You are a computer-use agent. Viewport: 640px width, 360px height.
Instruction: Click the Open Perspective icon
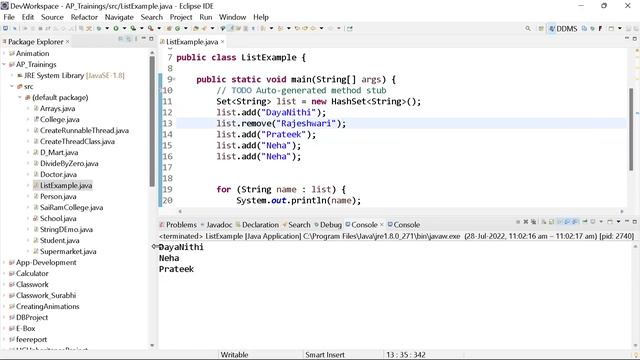pos(541,29)
